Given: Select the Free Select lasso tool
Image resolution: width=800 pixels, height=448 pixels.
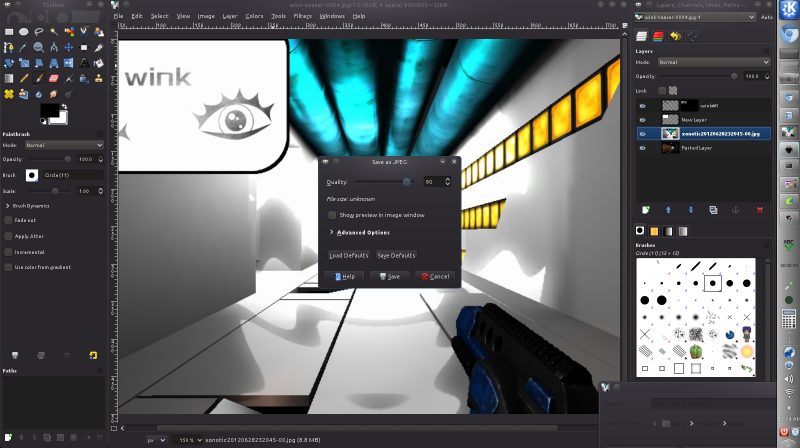Looking at the screenshot, I should pyautogui.click(x=39, y=32).
